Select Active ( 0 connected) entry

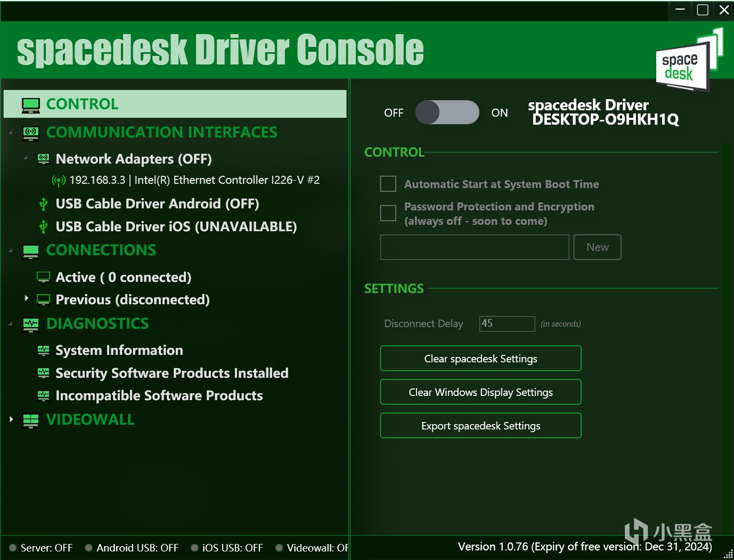[x=124, y=277]
